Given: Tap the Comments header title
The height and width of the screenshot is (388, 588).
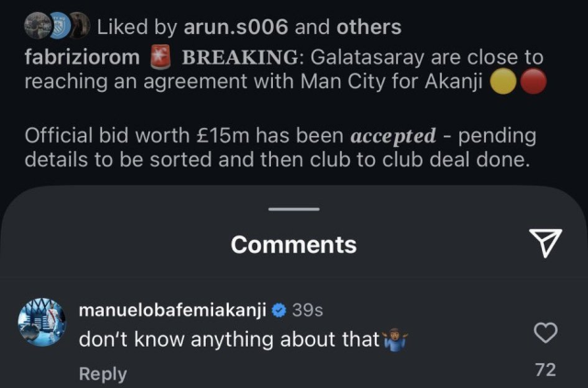Looking at the screenshot, I should [294, 245].
